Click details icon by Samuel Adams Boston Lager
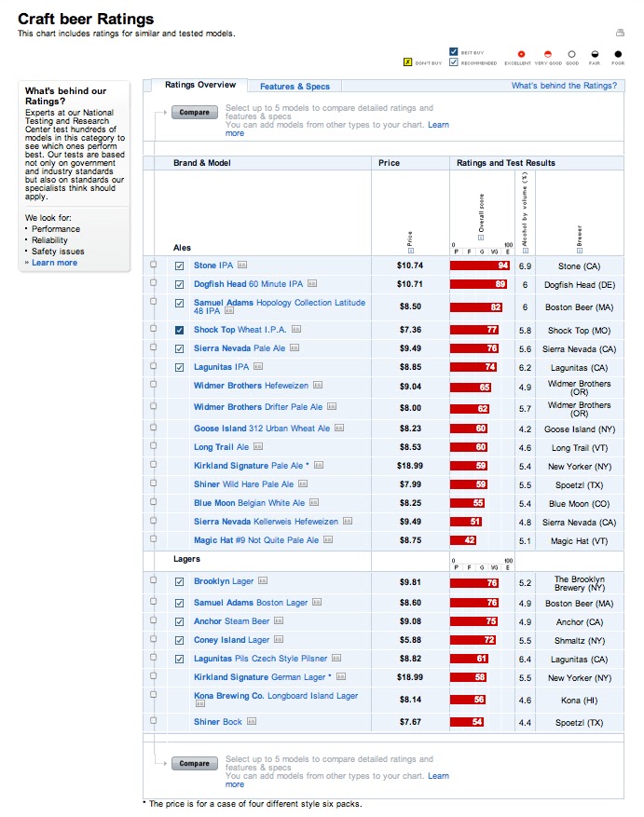This screenshot has height=817, width=644. (317, 602)
